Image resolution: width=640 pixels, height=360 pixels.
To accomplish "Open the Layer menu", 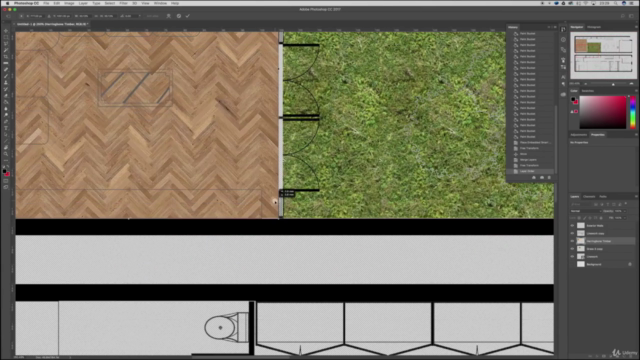I will (83, 3).
